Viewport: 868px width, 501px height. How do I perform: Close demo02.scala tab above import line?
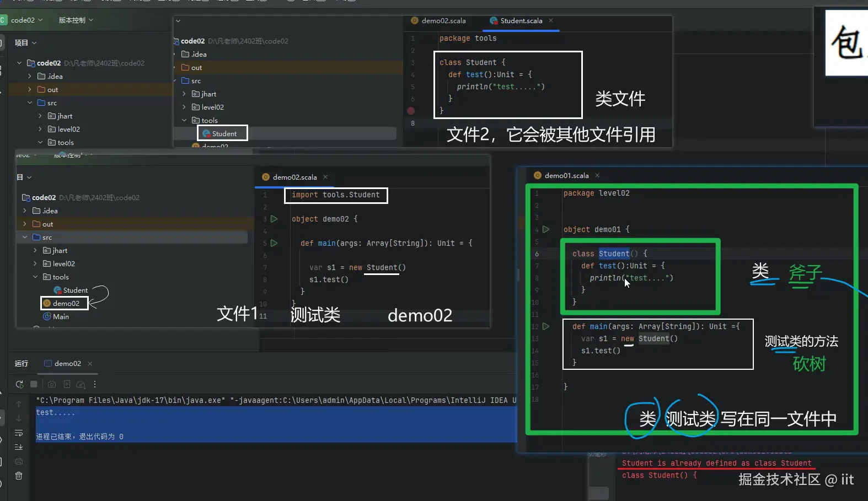[325, 177]
